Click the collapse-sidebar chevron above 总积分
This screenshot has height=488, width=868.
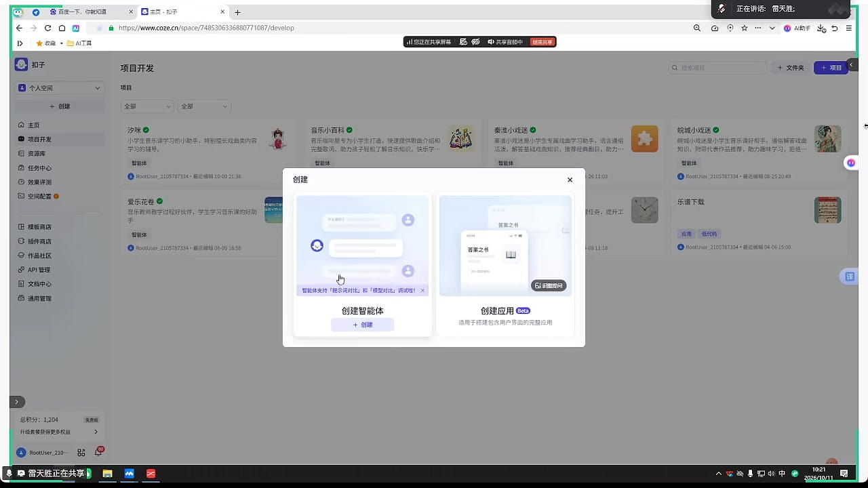pos(17,402)
